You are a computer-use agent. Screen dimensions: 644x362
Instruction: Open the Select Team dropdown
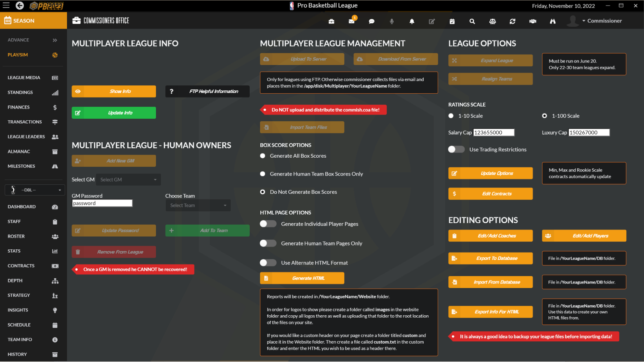click(198, 205)
